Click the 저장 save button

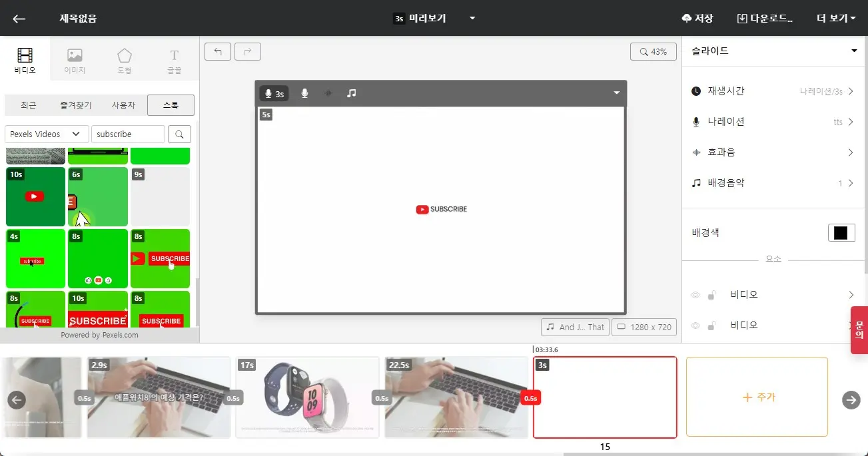(x=698, y=18)
